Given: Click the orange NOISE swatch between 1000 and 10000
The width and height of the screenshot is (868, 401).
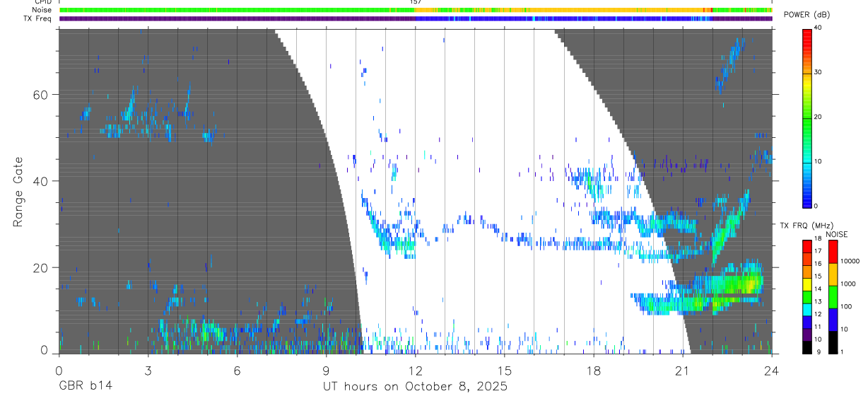Looking at the screenshot, I should 833,274.
